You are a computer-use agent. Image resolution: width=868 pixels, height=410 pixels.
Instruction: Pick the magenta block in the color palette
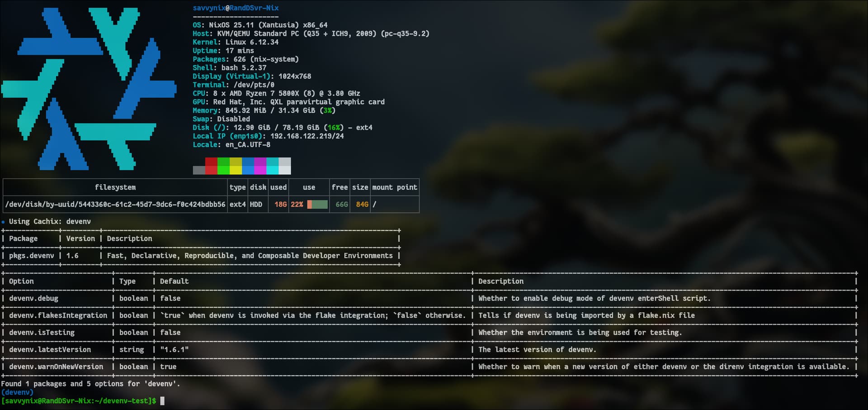point(260,166)
